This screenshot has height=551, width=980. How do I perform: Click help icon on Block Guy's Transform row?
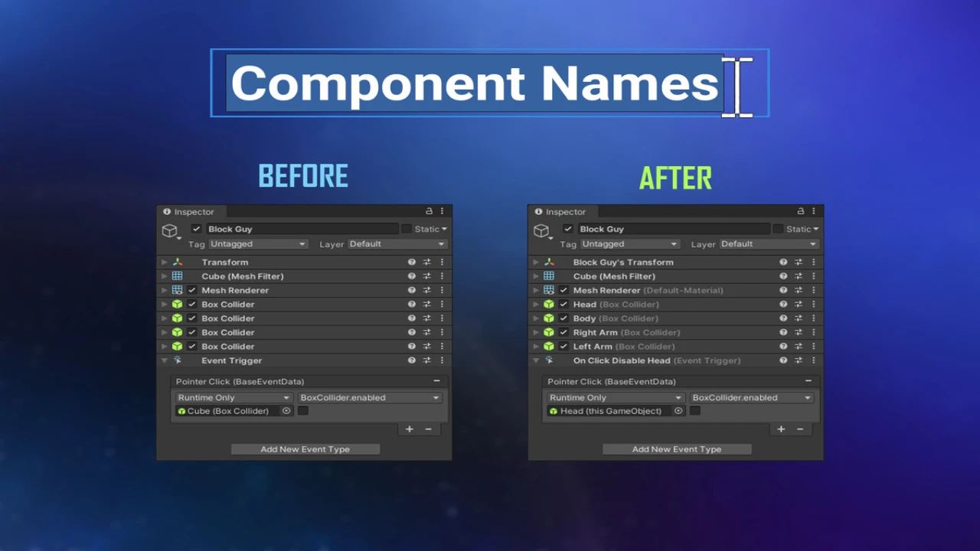pyautogui.click(x=783, y=262)
